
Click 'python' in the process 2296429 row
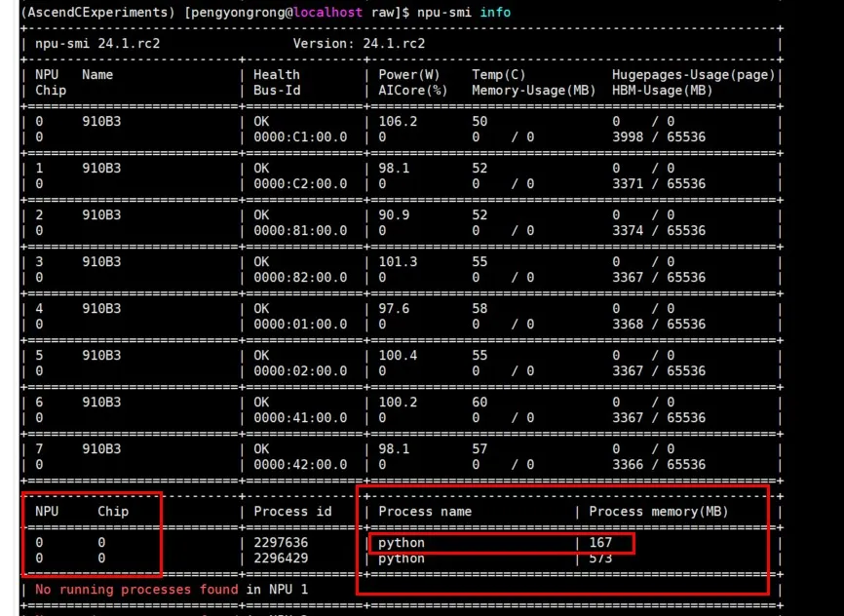[401, 558]
